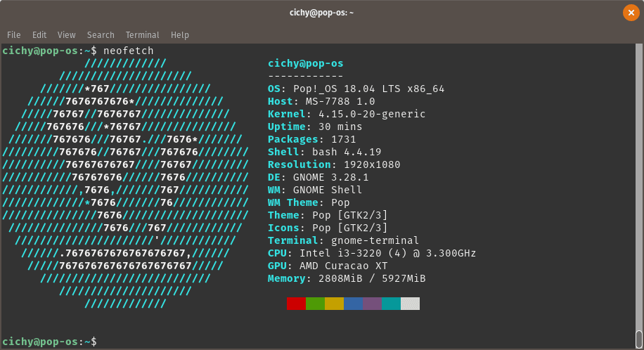This screenshot has height=350, width=644.
Task: Click the Packages value 1731
Action: 343,139
